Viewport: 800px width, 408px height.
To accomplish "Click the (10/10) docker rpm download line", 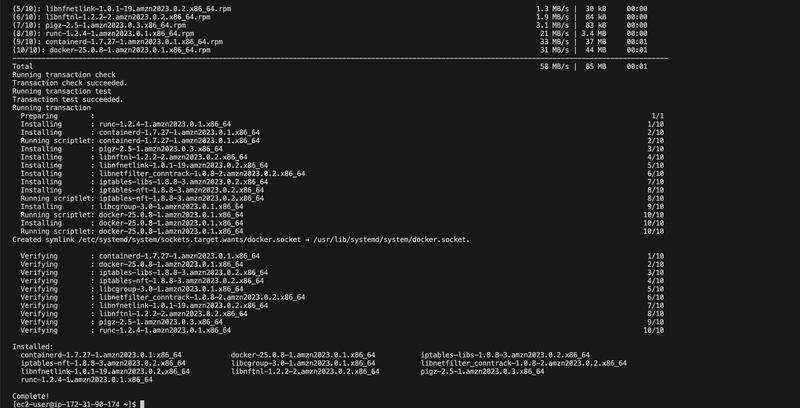I will tap(330, 50).
